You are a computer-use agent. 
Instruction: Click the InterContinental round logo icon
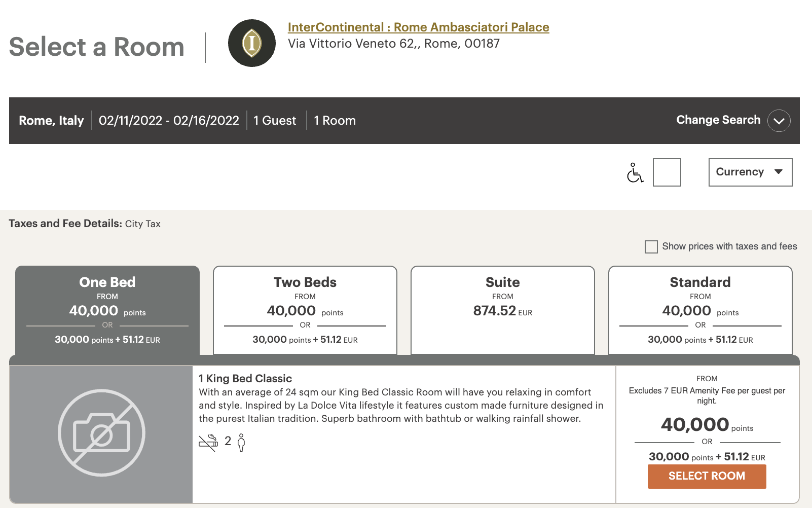pyautogui.click(x=252, y=43)
